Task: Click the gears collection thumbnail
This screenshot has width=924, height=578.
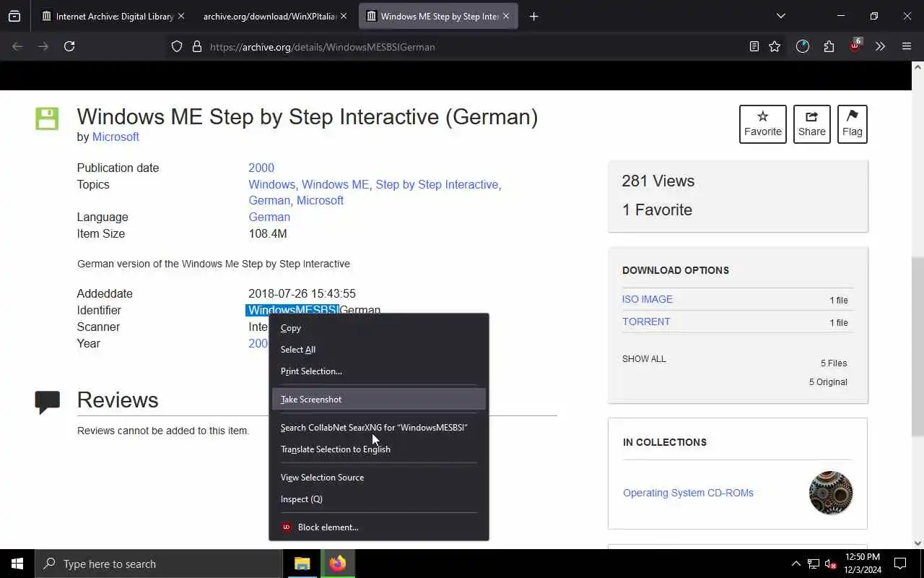Action: 831,493
